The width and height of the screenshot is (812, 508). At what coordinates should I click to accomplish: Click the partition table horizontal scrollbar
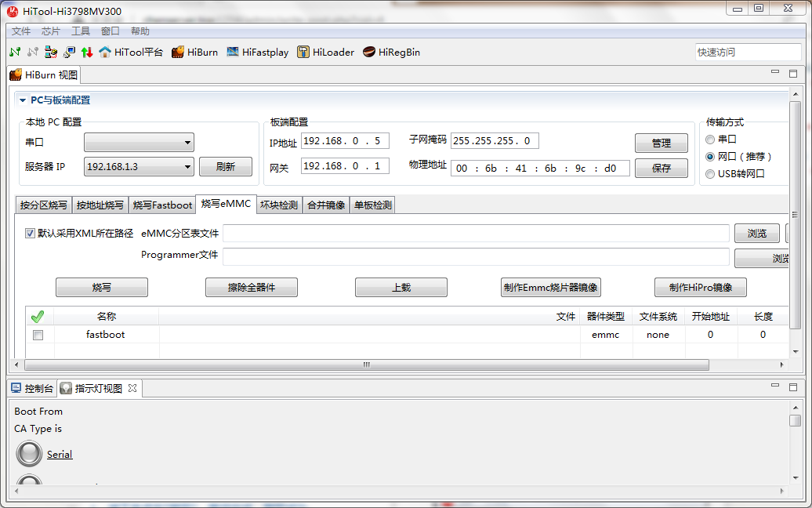(365, 365)
